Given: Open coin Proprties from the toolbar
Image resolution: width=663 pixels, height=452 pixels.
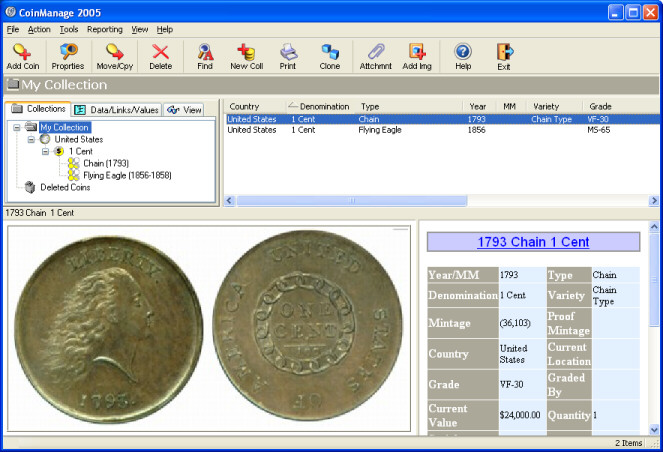Looking at the screenshot, I should [x=68, y=56].
